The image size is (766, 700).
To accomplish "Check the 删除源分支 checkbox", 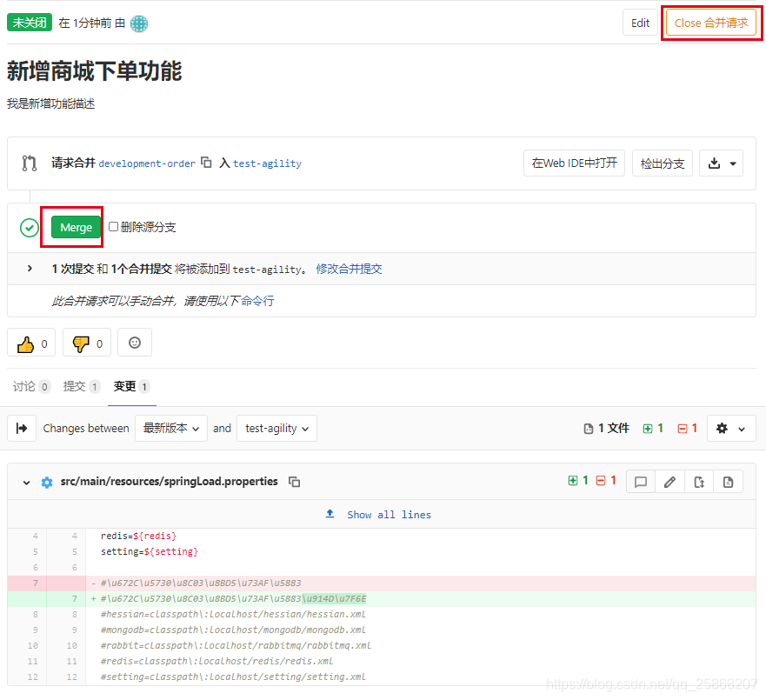I will click(114, 227).
